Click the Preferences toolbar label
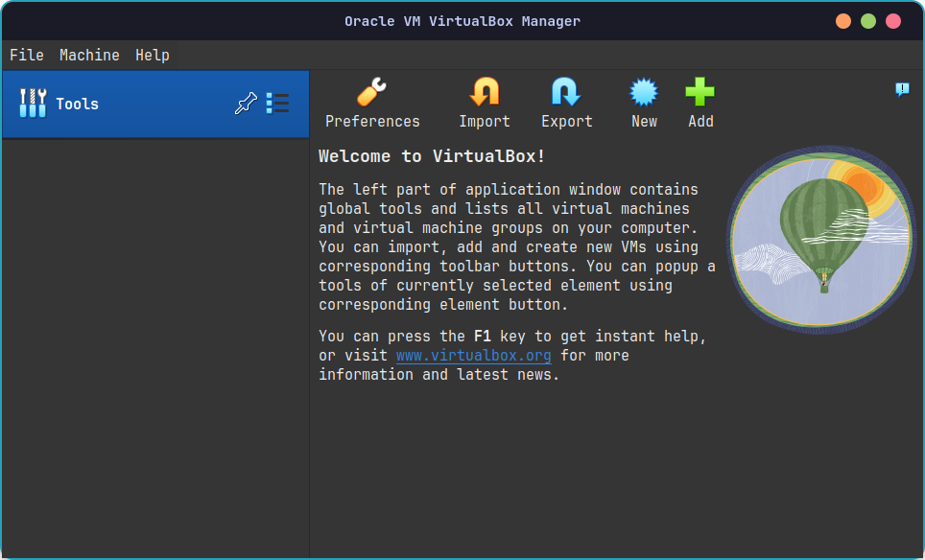 [372, 121]
